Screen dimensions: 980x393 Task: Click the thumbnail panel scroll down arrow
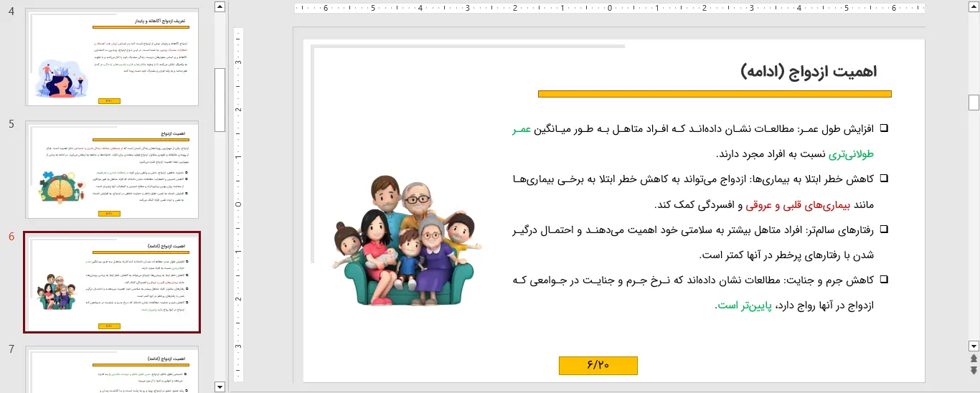click(220, 387)
